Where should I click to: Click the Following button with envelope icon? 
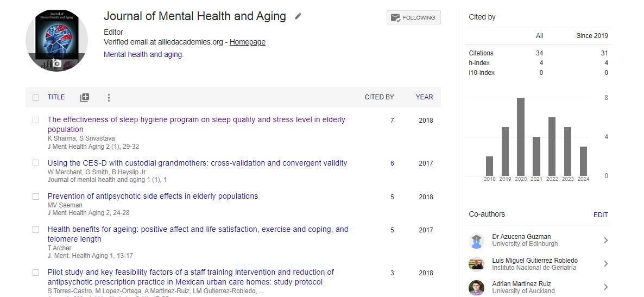(413, 17)
